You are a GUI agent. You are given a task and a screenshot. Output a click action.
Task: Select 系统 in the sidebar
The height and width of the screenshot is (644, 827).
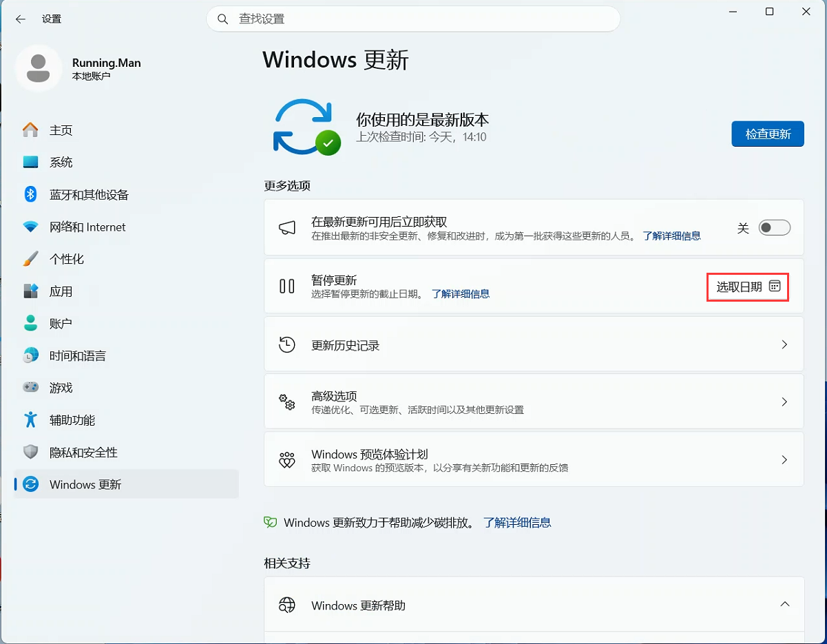[127, 163]
